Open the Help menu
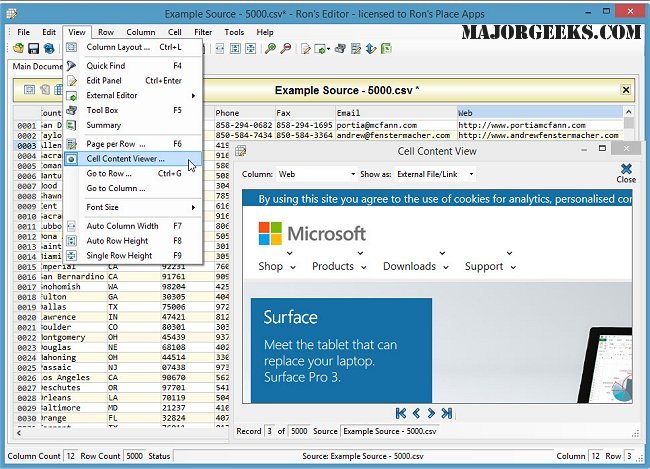This screenshot has height=469, width=650. (x=264, y=32)
